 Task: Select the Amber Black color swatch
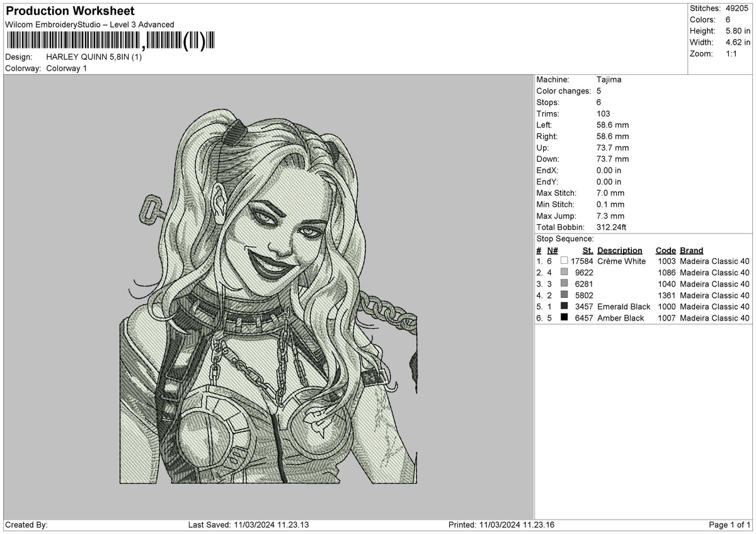point(564,317)
